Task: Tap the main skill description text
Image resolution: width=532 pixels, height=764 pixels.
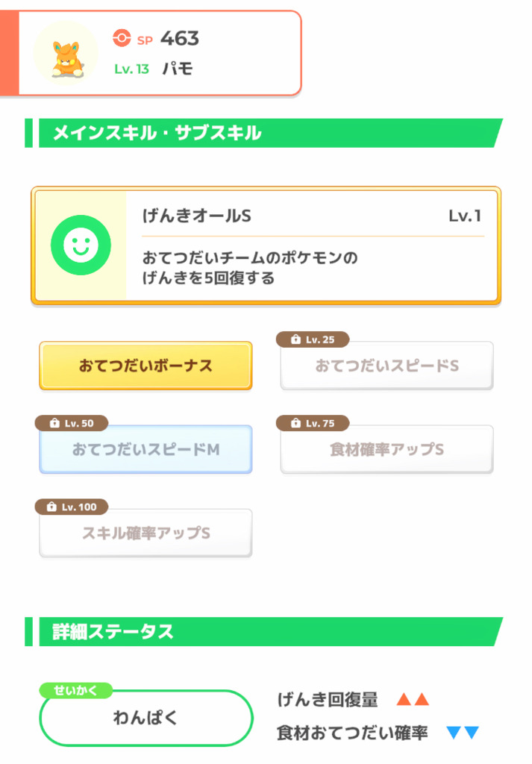Action: point(250,268)
